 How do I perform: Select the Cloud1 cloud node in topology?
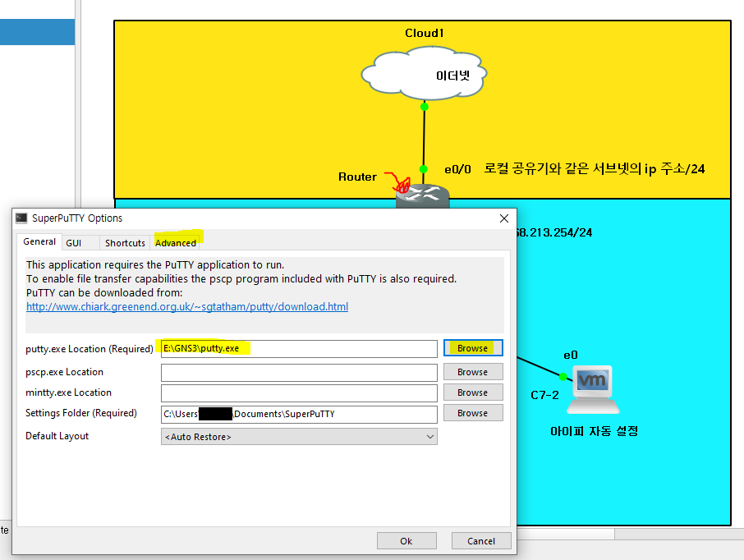(424, 73)
